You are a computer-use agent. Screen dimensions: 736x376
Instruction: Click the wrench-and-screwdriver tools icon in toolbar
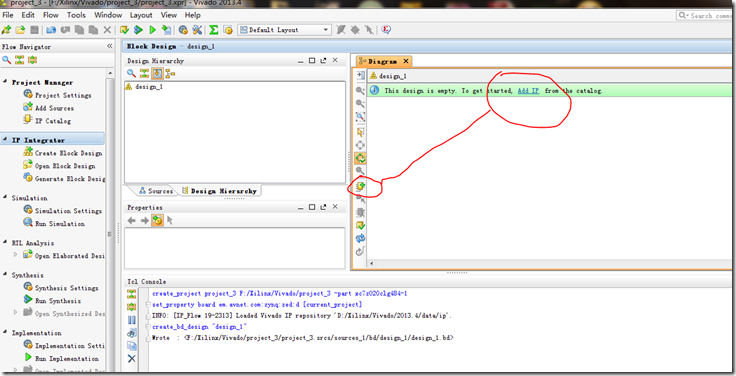(x=197, y=30)
